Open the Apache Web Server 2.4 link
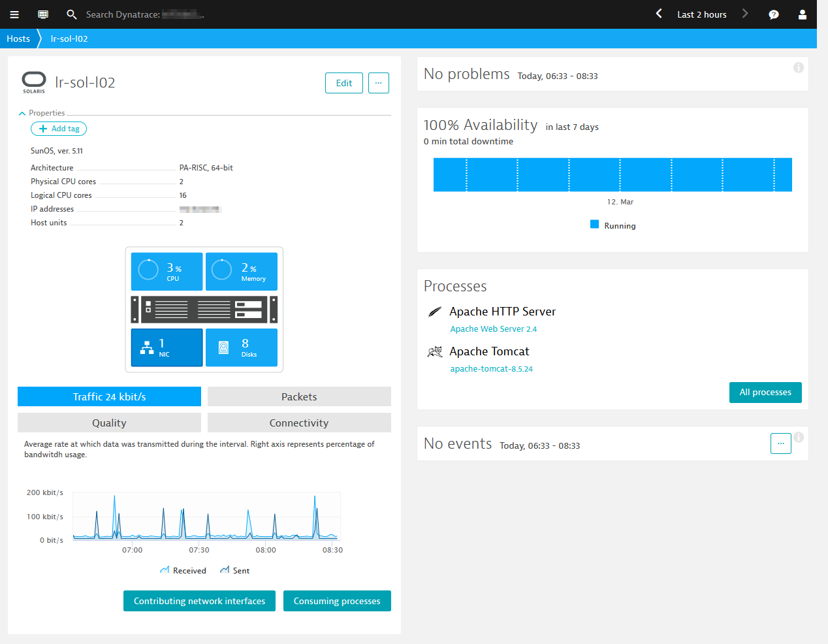The image size is (828, 644). [x=494, y=329]
